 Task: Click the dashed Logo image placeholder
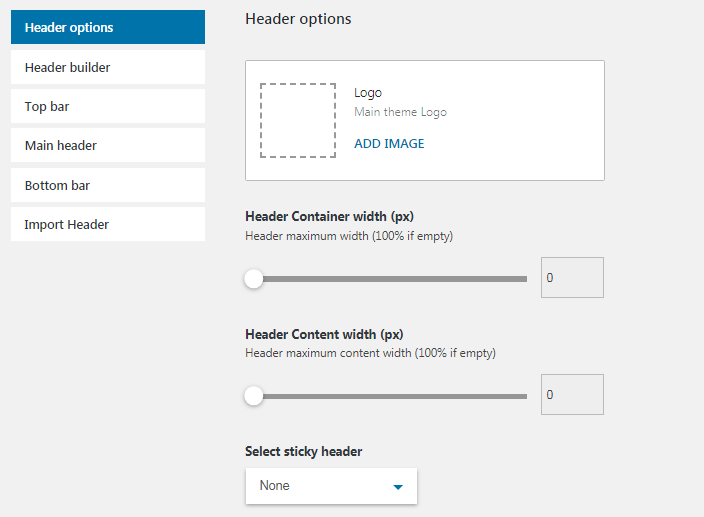298,120
